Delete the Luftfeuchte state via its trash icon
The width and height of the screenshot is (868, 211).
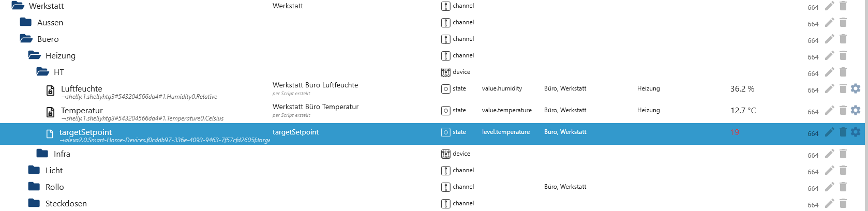(x=843, y=89)
